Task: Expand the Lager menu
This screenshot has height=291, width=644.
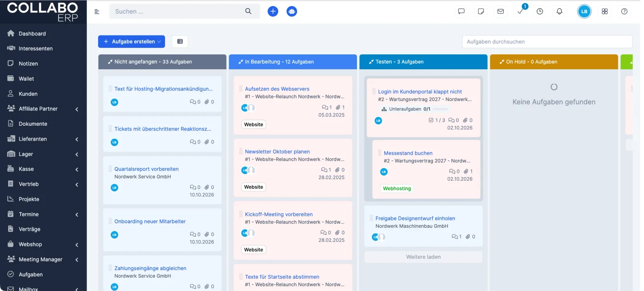Action: point(76,154)
